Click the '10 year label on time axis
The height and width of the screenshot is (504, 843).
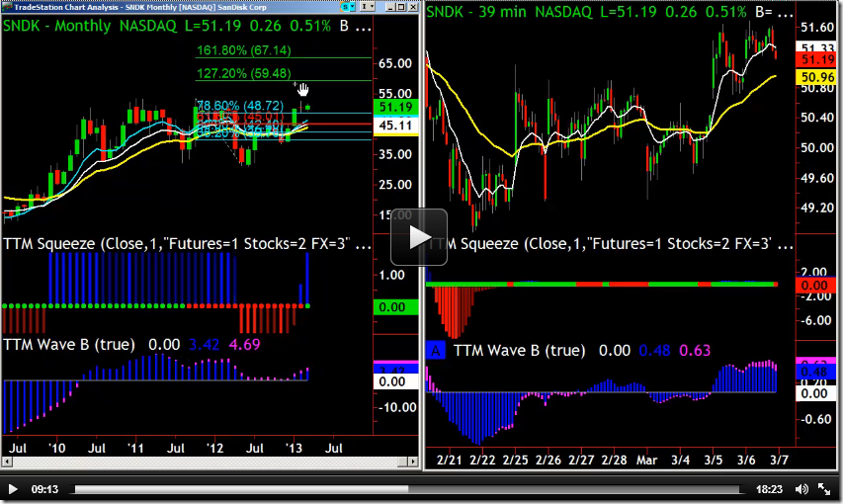56,448
